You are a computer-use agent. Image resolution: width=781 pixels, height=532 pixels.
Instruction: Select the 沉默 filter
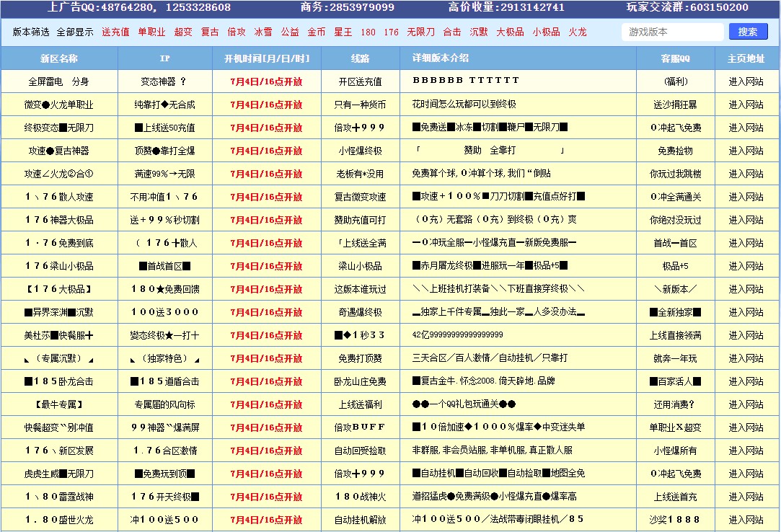[479, 32]
